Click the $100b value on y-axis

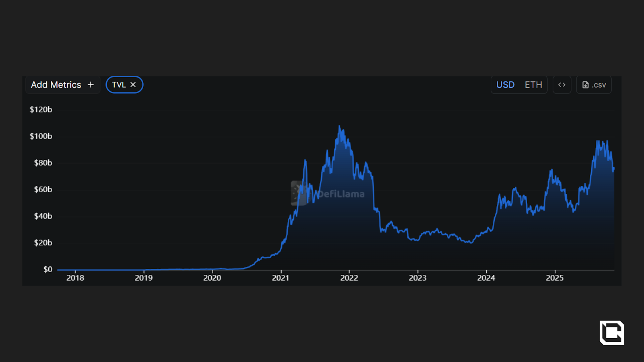pos(41,136)
